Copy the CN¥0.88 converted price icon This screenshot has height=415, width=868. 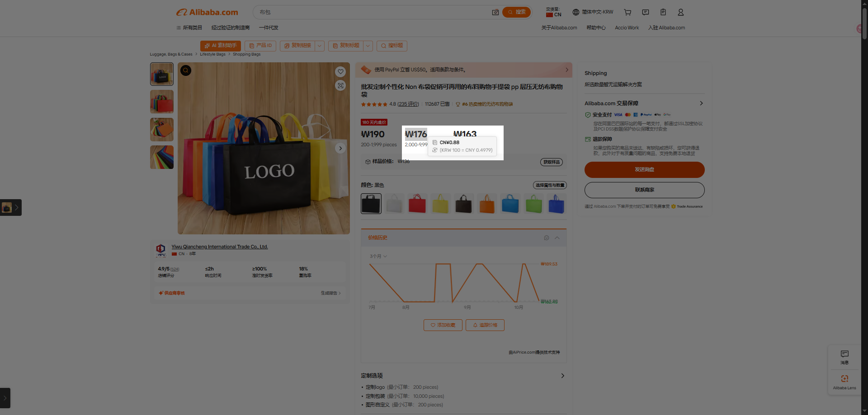[435, 142]
